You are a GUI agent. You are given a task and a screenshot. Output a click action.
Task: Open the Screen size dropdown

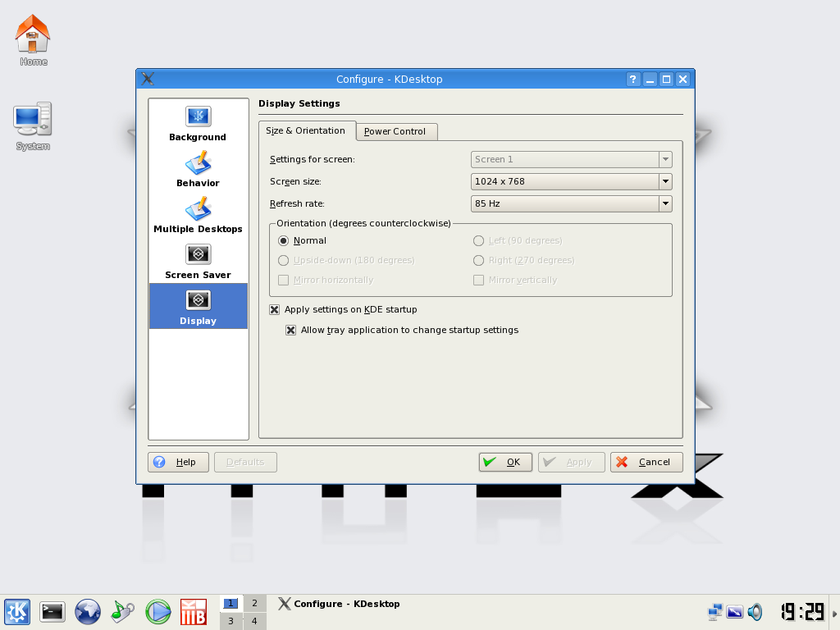(x=571, y=181)
